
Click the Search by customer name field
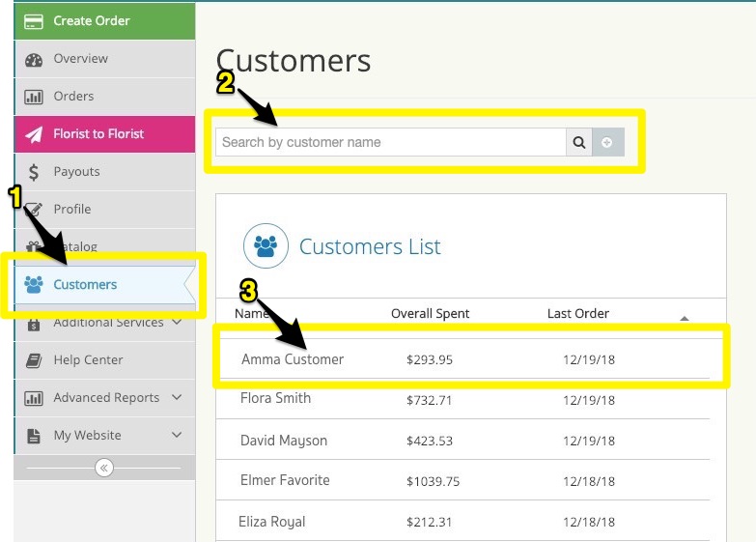coord(390,142)
